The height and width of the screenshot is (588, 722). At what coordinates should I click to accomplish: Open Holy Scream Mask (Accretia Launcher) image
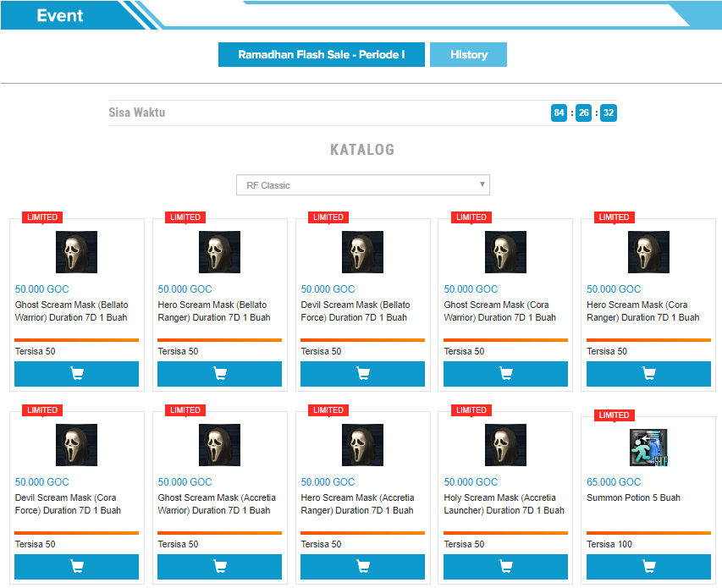tap(505, 445)
